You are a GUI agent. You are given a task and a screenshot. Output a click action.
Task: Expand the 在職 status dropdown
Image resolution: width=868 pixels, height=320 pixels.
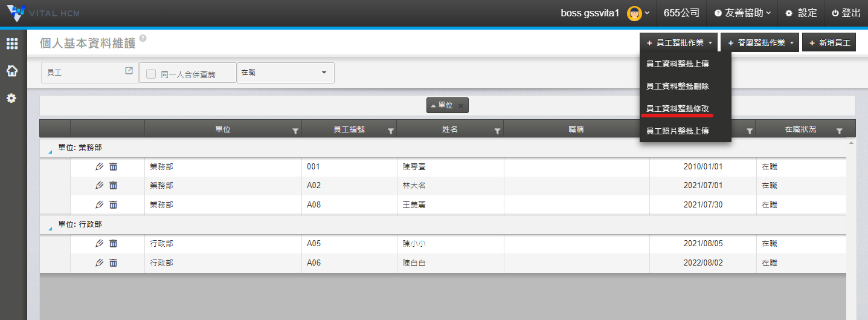(286, 73)
